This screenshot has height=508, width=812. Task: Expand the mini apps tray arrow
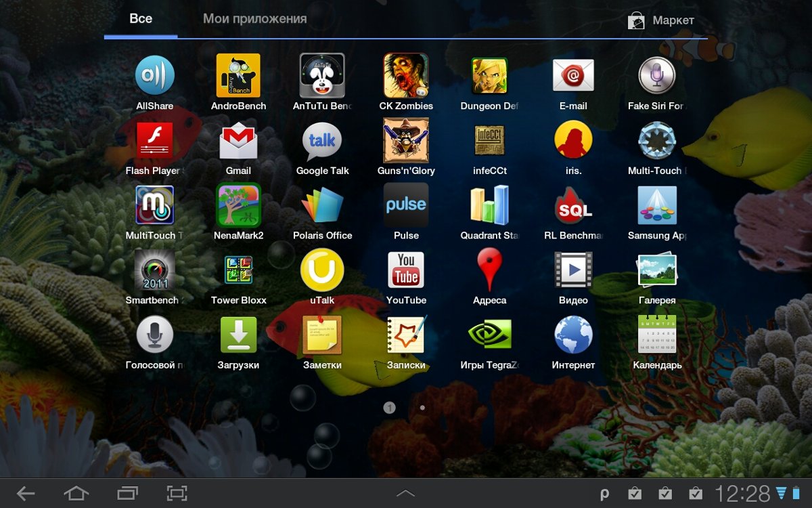pos(405,494)
